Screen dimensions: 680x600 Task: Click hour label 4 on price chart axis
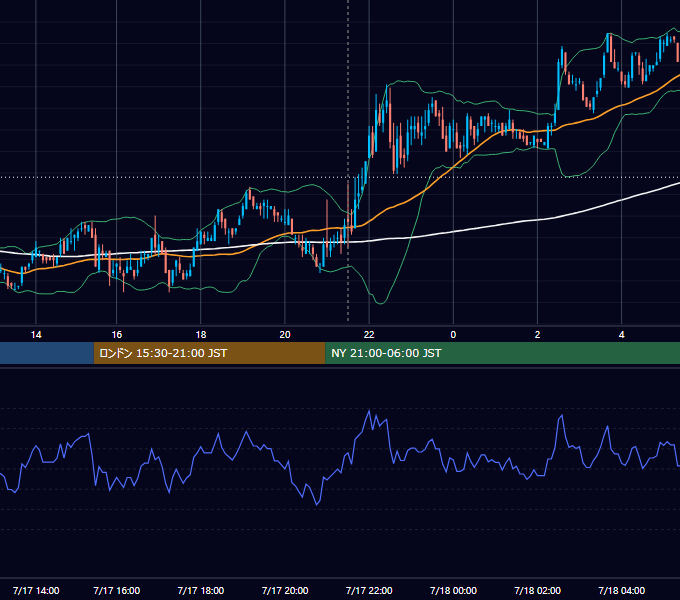tap(621, 335)
